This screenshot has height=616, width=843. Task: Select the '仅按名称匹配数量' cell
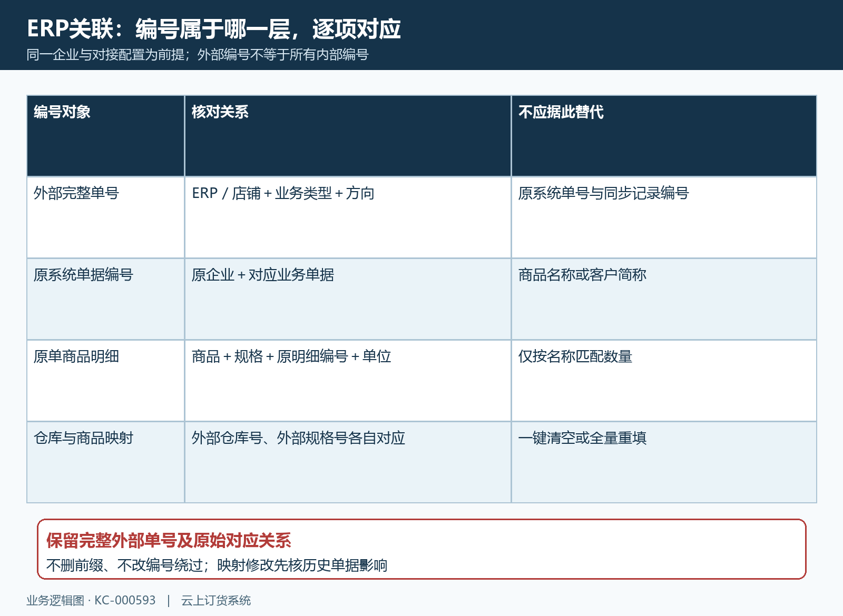click(x=664, y=381)
